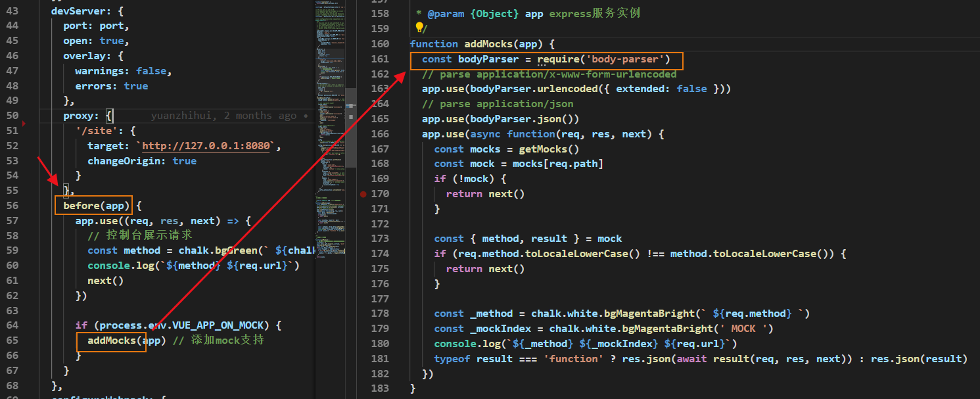Click 'const _method' on line 178
Image resolution: width=980 pixels, height=399 pixels.
point(473,314)
